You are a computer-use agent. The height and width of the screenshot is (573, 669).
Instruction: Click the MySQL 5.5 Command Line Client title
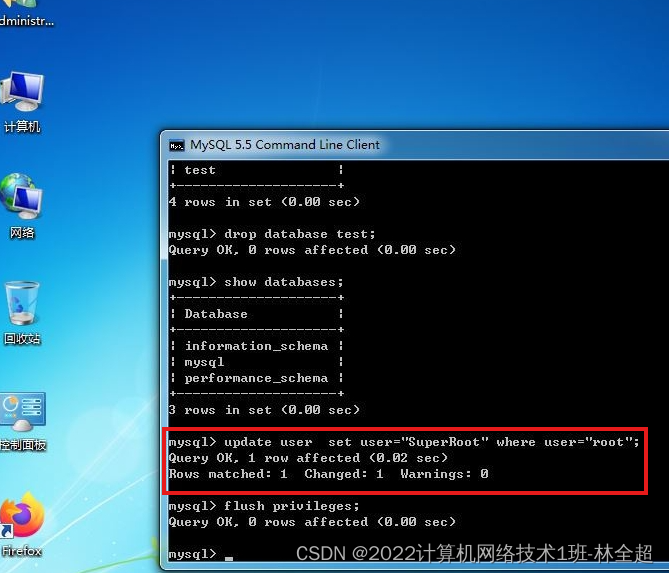[285, 145]
